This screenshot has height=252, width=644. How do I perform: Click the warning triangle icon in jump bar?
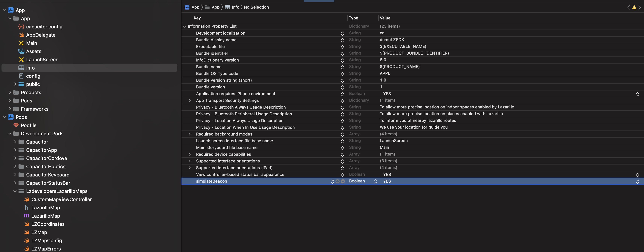tap(634, 7)
